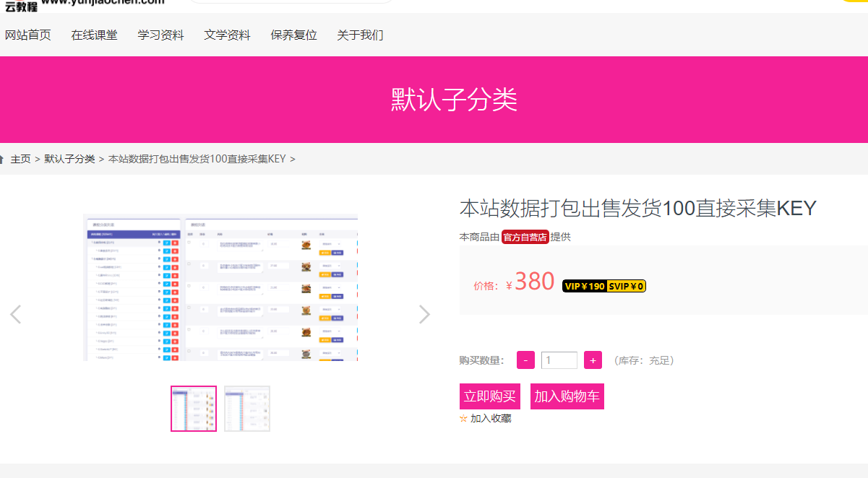Click the 云教程 site logo
Screen dimensions: 868x478
click(x=22, y=6)
